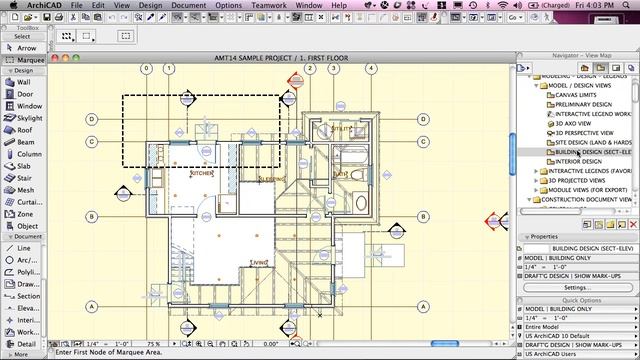Select the Slab tool
The image size is (640, 360).
tap(23, 166)
